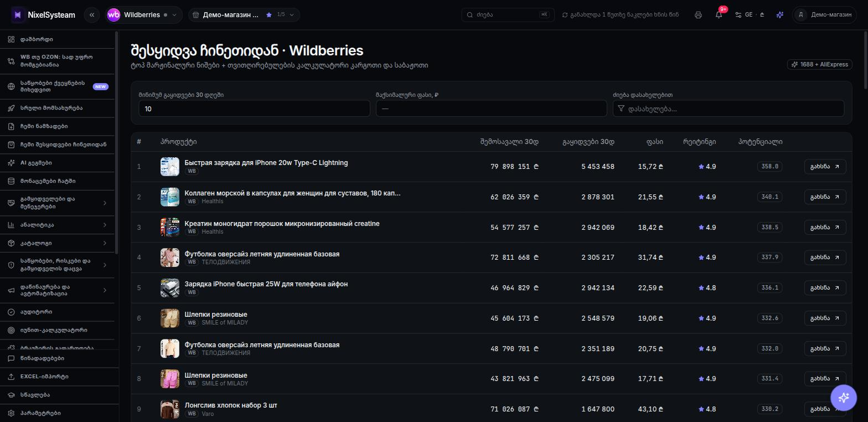Click the refresh icon next to update status
Screen dimensions: 868x422
565,15
